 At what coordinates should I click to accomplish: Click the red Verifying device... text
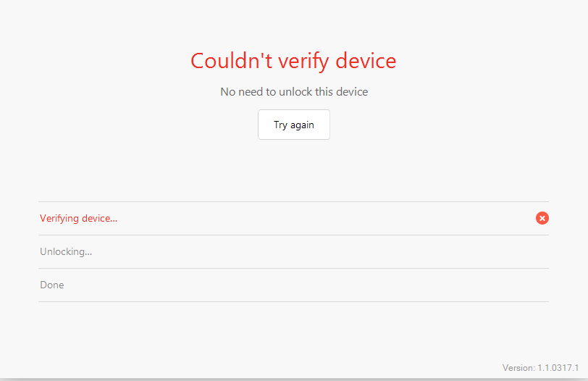click(79, 219)
